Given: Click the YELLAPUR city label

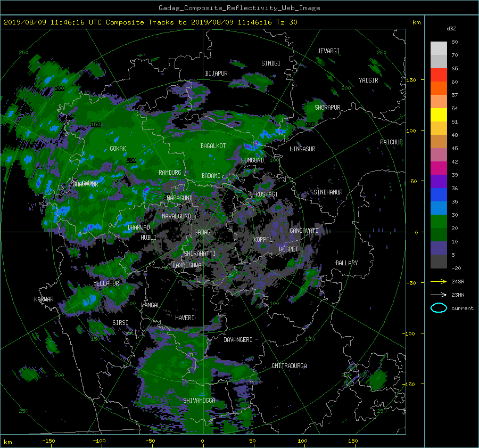Looking at the screenshot, I should coord(106,283).
